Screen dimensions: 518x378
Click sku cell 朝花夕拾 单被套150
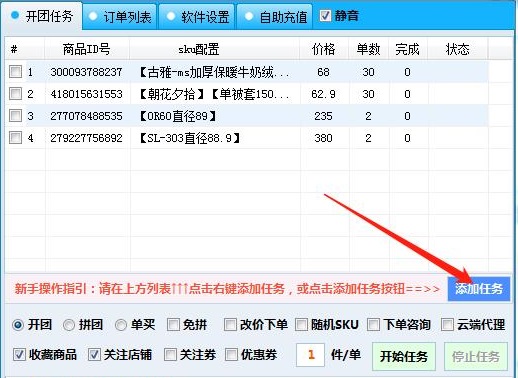pos(214,94)
